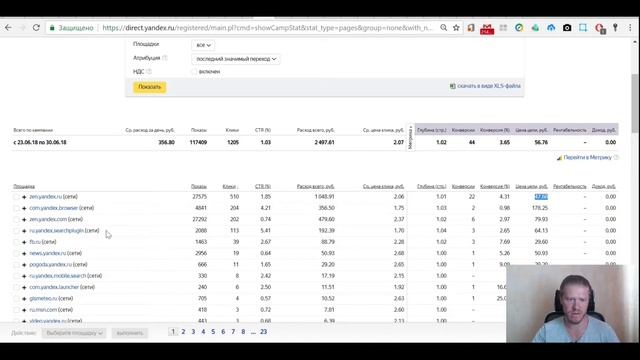Screen dimensions: 640x360
Task: Click the yellow Показать button
Action: 149,87
